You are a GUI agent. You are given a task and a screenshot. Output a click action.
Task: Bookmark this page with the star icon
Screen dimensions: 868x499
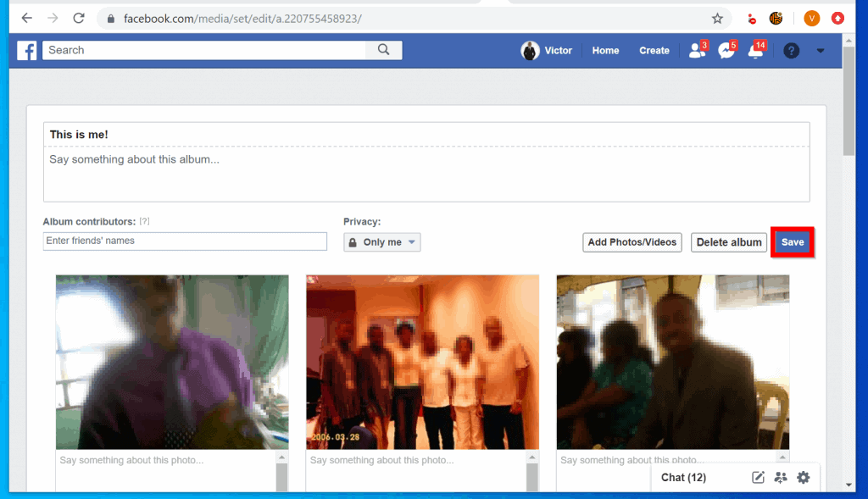[x=717, y=19]
